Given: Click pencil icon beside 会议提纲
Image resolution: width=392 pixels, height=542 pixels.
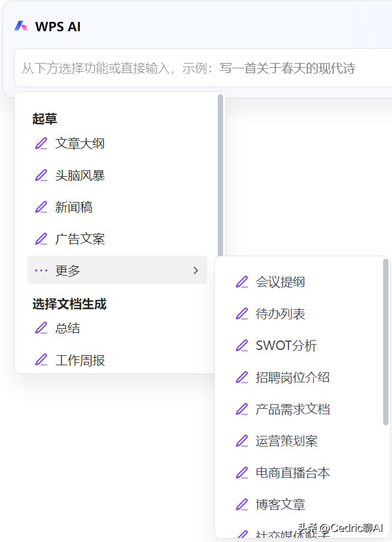Looking at the screenshot, I should 242,282.
